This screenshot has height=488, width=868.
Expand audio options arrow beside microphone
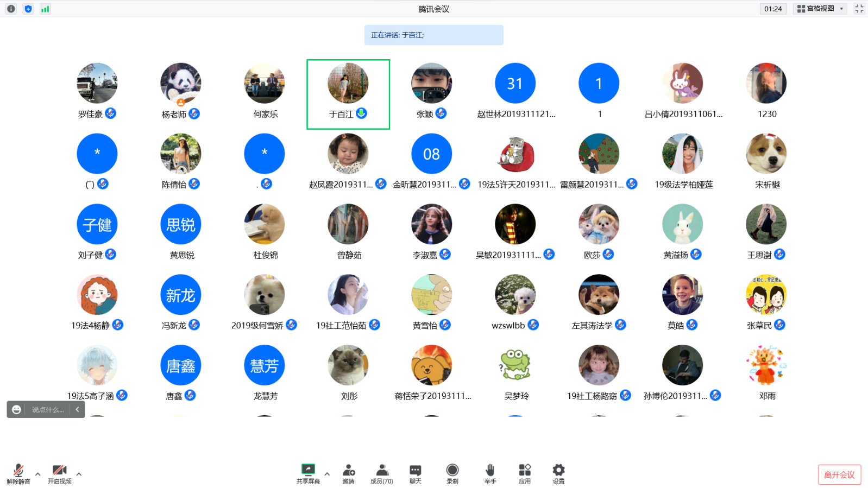click(x=38, y=474)
